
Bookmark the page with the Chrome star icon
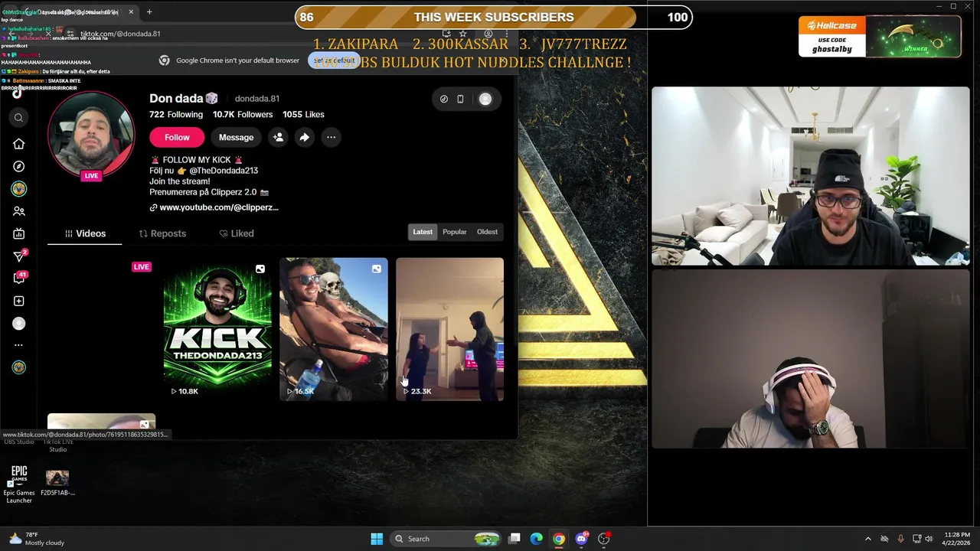click(x=463, y=34)
